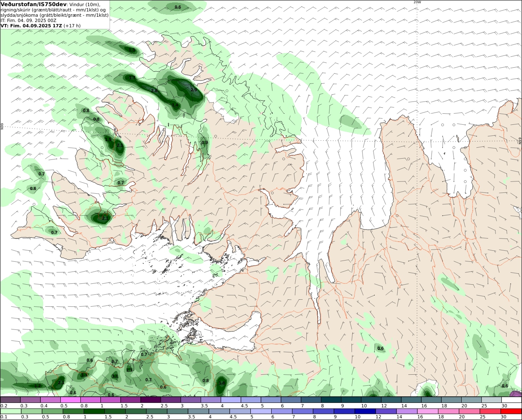This screenshot has width=522, height=420.
Task: Click upper legend swatch between 0.2 and 0.3
Action: pos(10,400)
